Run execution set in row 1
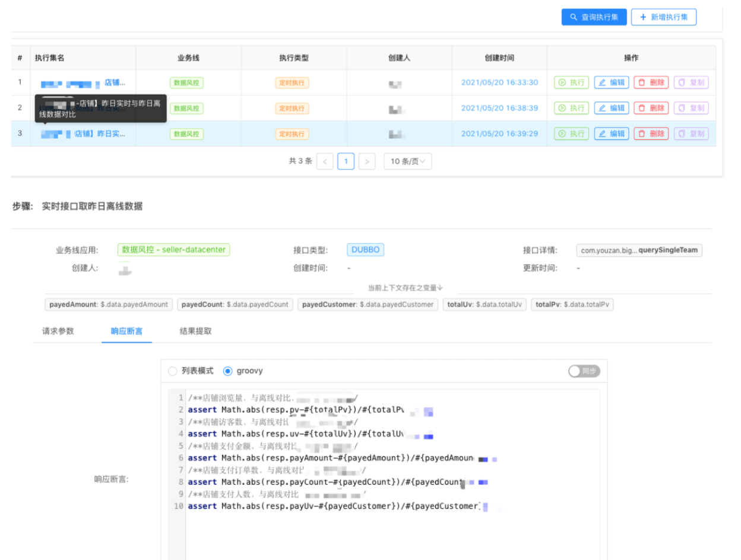 tap(572, 82)
